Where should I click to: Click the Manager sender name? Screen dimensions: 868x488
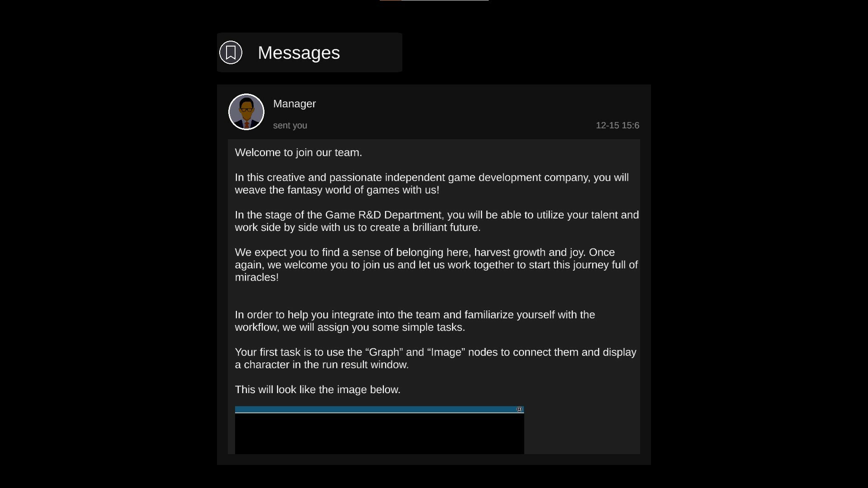295,103
